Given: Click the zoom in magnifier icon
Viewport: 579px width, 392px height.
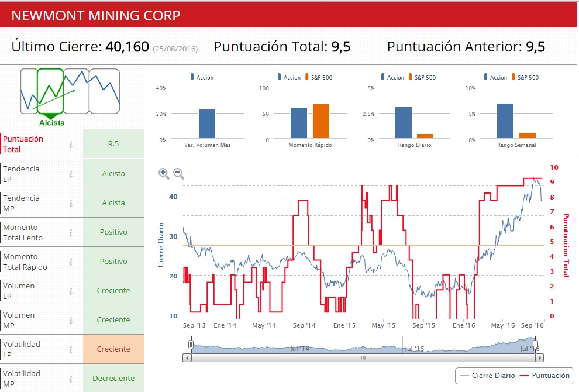Looking at the screenshot, I should [x=164, y=173].
